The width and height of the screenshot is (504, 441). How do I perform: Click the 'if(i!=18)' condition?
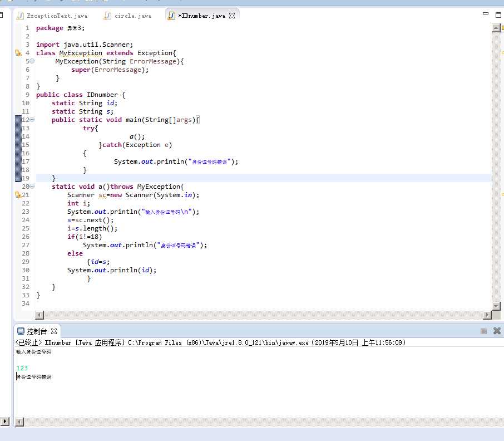85,237
